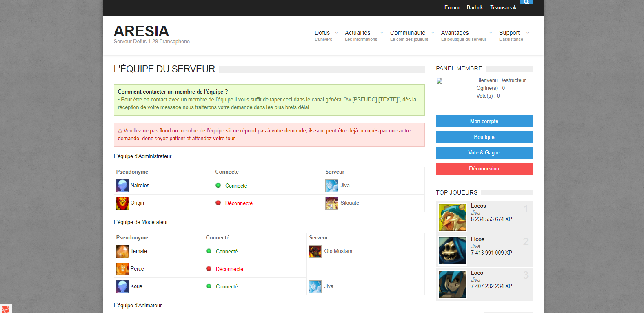
Task: Go to the Forum link
Action: (452, 8)
